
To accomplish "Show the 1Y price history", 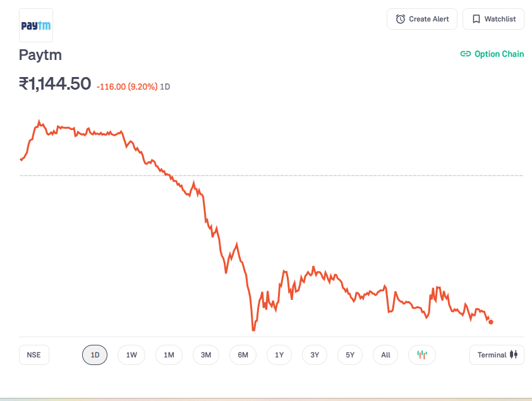I will pos(279,355).
